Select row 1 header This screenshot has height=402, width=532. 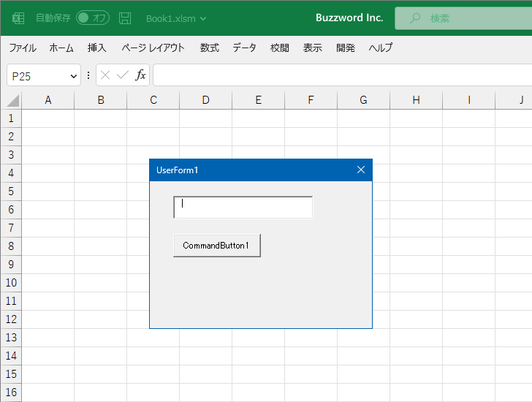(x=11, y=118)
